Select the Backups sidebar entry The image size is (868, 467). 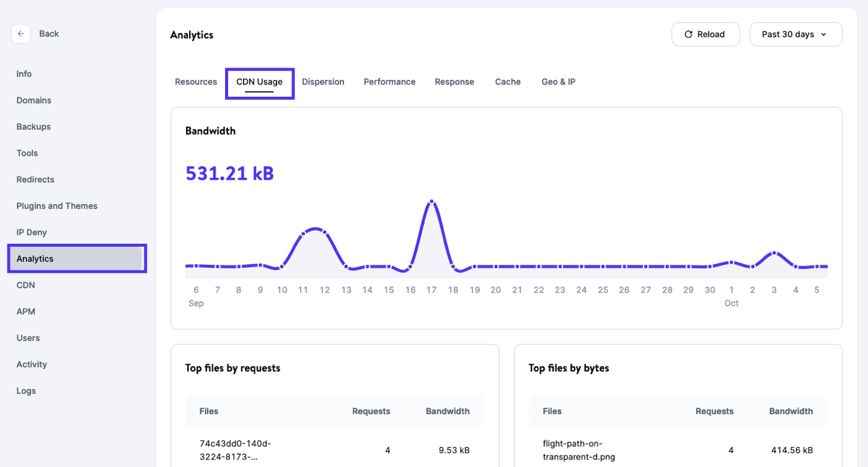pyautogui.click(x=33, y=126)
